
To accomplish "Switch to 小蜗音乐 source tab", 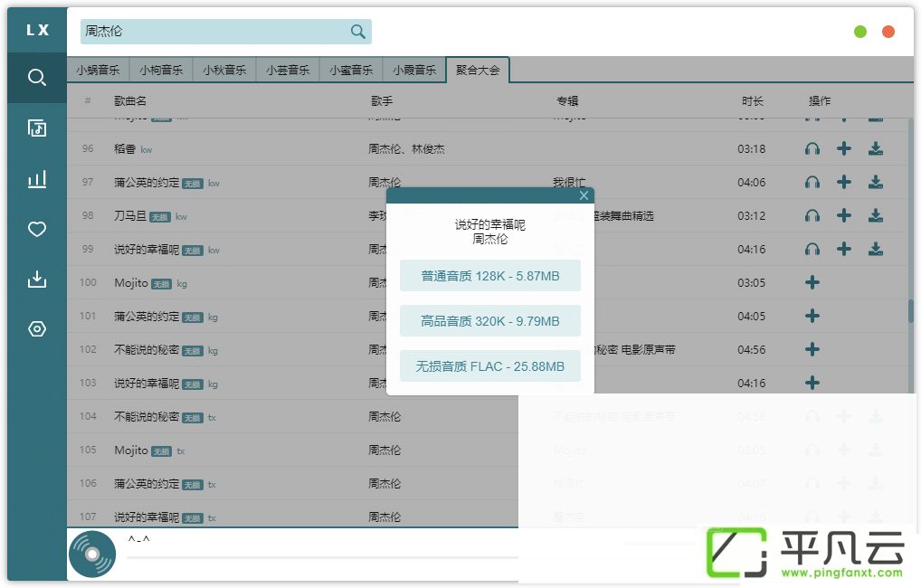I will [98, 71].
